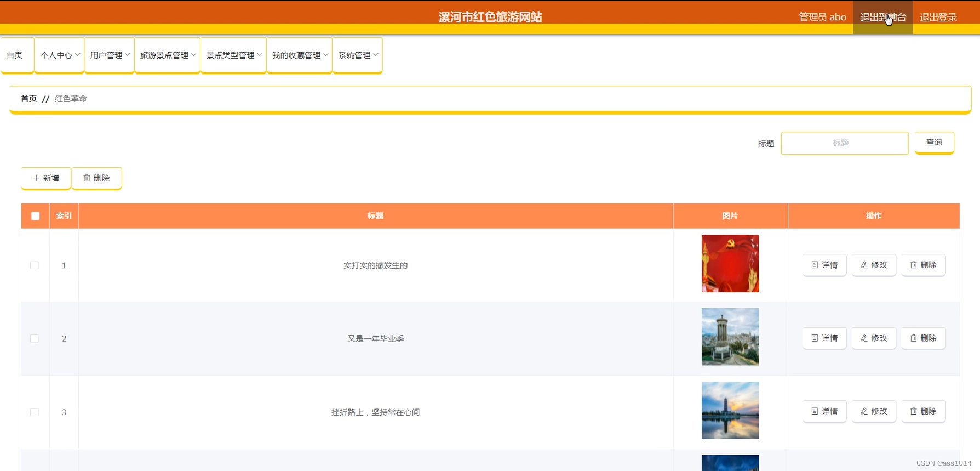Click document icon of row 2 详情 button
This screenshot has height=471, width=980.
(815, 338)
